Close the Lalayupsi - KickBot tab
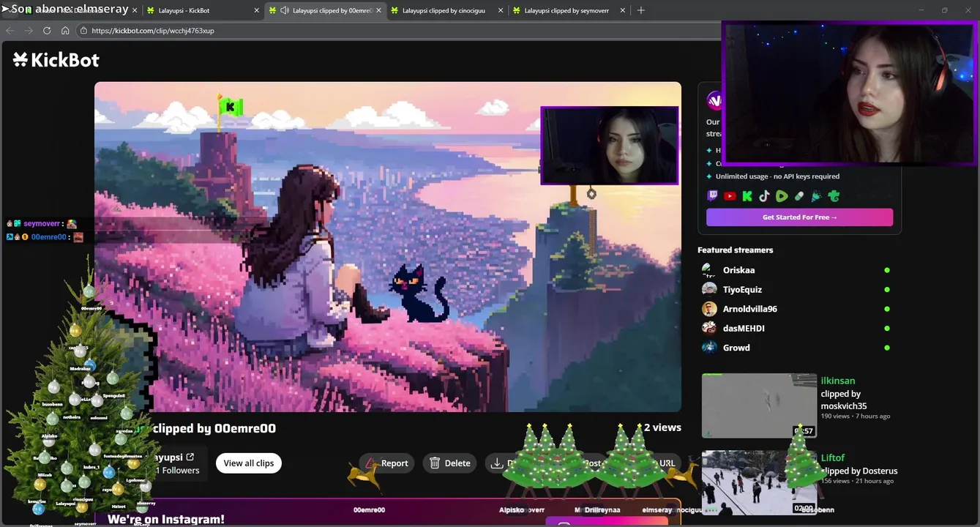 pos(256,10)
